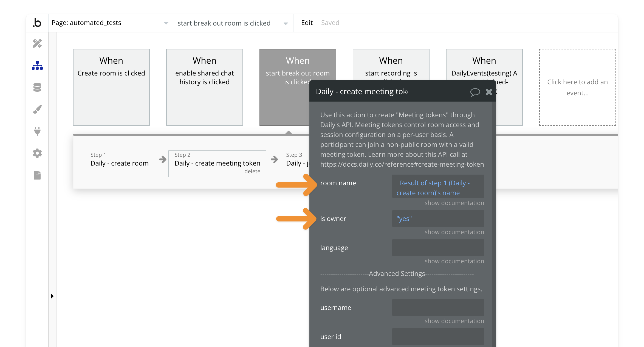Open the Logs document icon

(x=37, y=175)
